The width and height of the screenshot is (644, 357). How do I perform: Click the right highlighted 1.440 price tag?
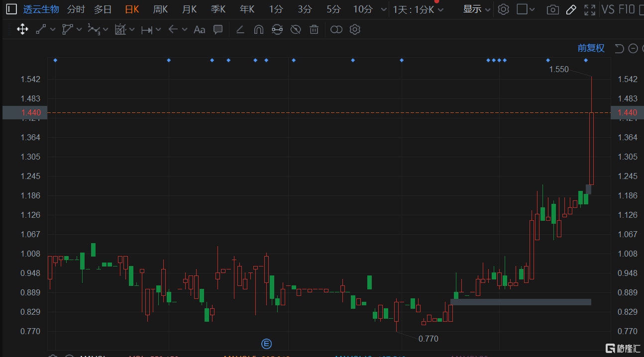coord(627,113)
